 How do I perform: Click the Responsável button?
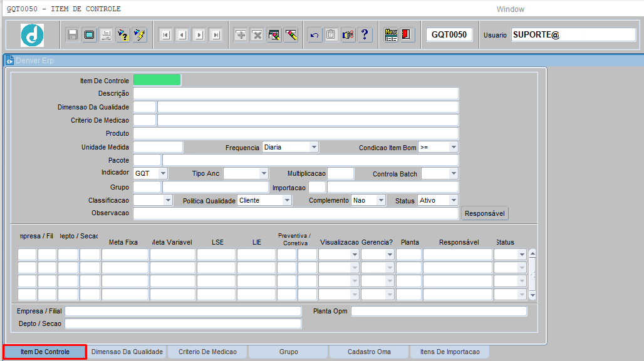pos(485,214)
